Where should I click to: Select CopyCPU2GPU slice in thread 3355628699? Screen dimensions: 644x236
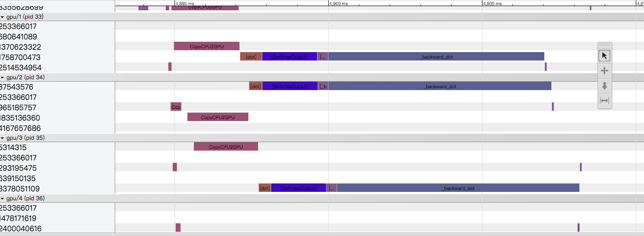click(x=205, y=8)
